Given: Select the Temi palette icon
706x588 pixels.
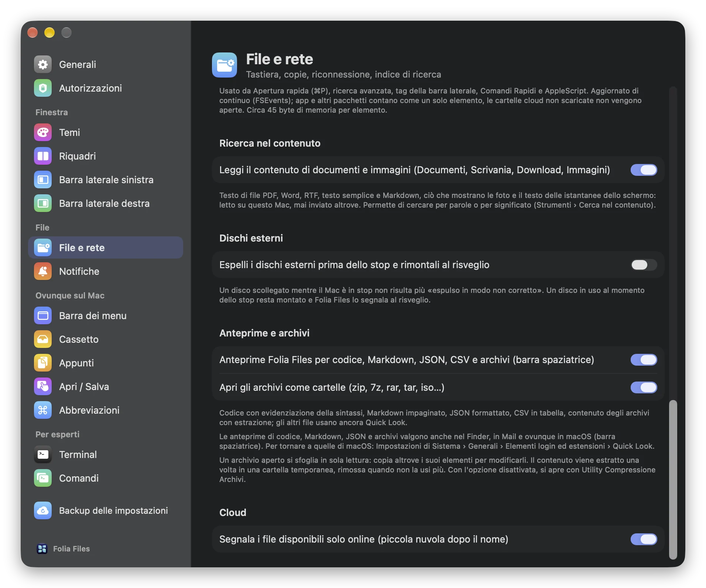Looking at the screenshot, I should click(43, 133).
